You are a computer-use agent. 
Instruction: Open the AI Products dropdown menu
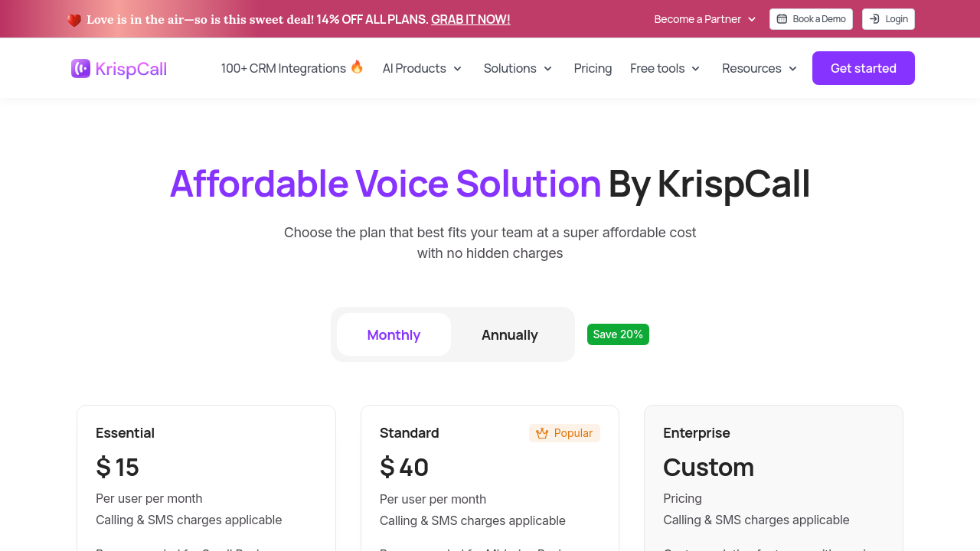pos(423,68)
